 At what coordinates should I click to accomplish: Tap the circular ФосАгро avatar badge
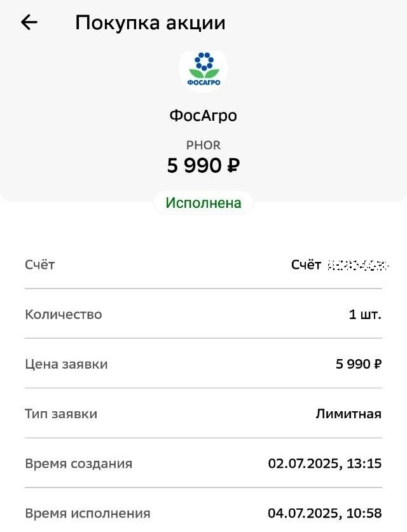(x=203, y=70)
